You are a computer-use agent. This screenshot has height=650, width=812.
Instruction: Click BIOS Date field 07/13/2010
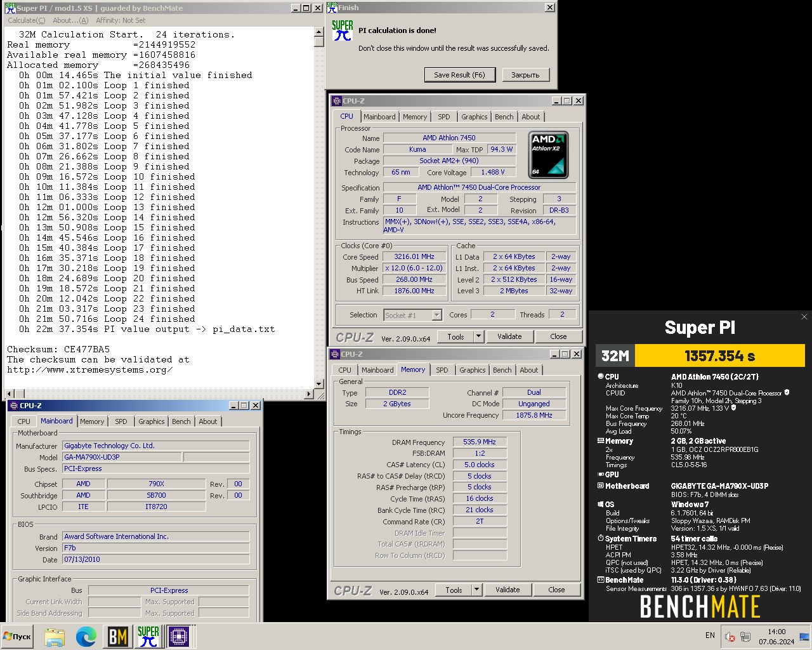155,559
